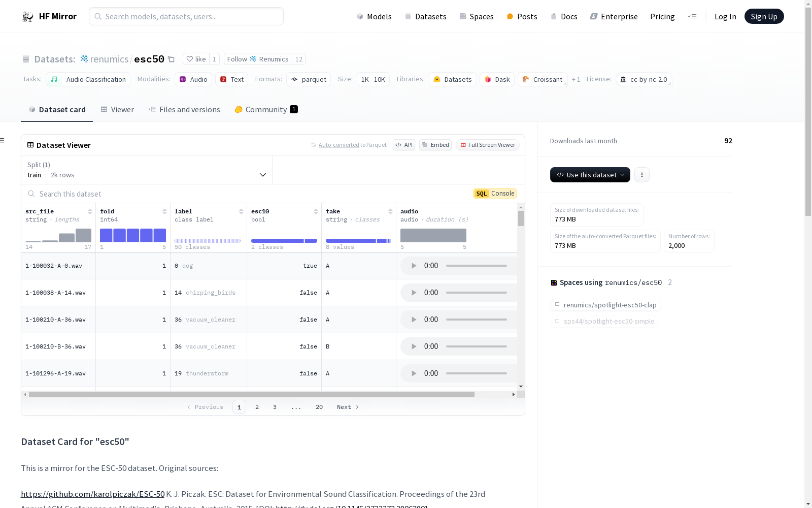Viewport: 812px width, 508px height.
Task: Sort by fold column arrows
Action: 164,211
